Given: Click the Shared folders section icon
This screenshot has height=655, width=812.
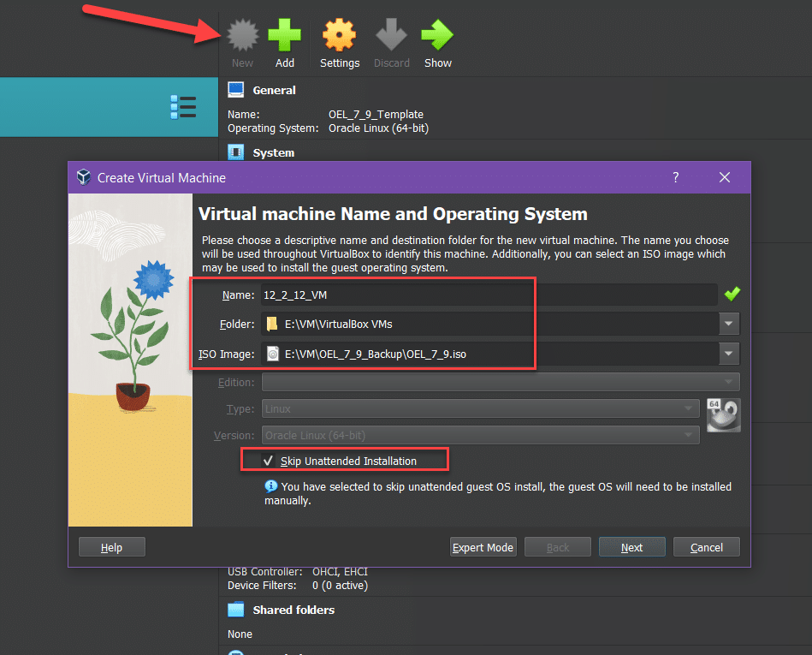Looking at the screenshot, I should [236, 610].
